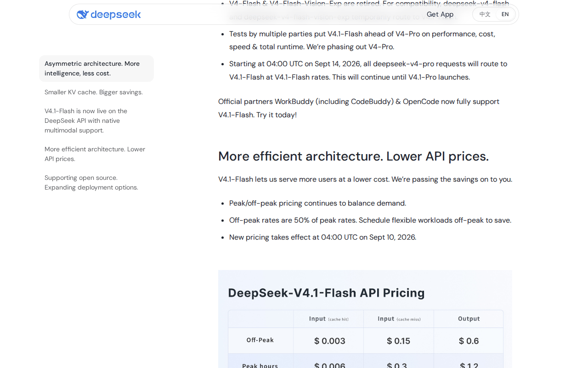Click the $ 0.003 price cell
This screenshot has width=588, height=368.
point(329,341)
